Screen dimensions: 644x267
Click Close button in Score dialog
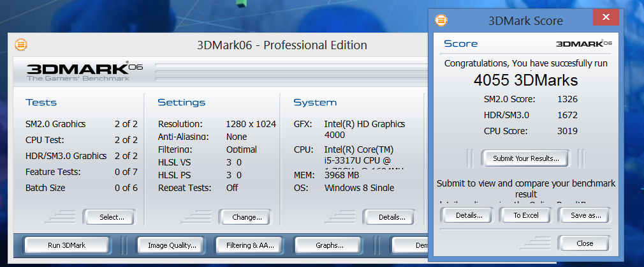585,243
